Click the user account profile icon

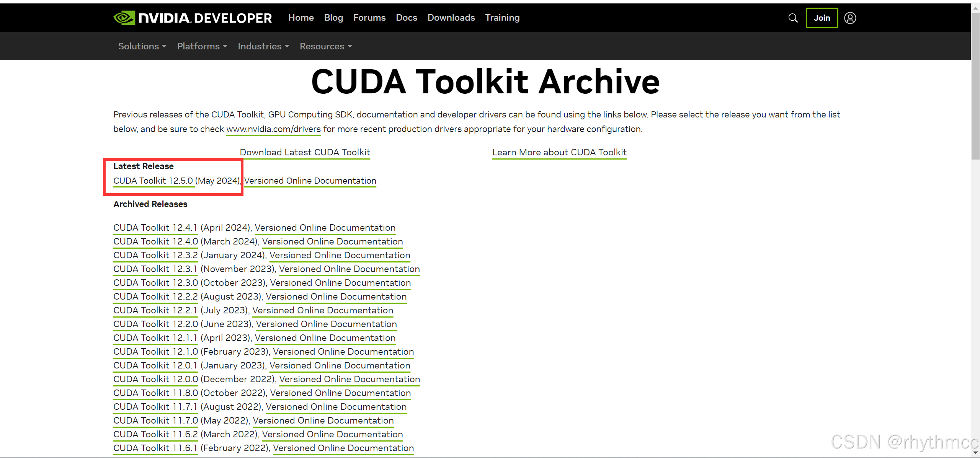[x=850, y=18]
